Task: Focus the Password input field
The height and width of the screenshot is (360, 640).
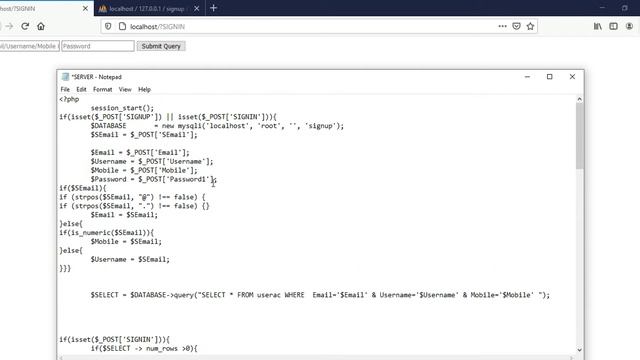Action: click(x=98, y=46)
